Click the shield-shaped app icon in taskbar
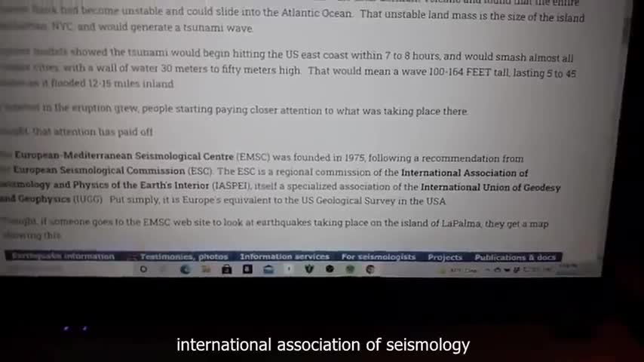This screenshot has width=644, height=362. (309, 269)
